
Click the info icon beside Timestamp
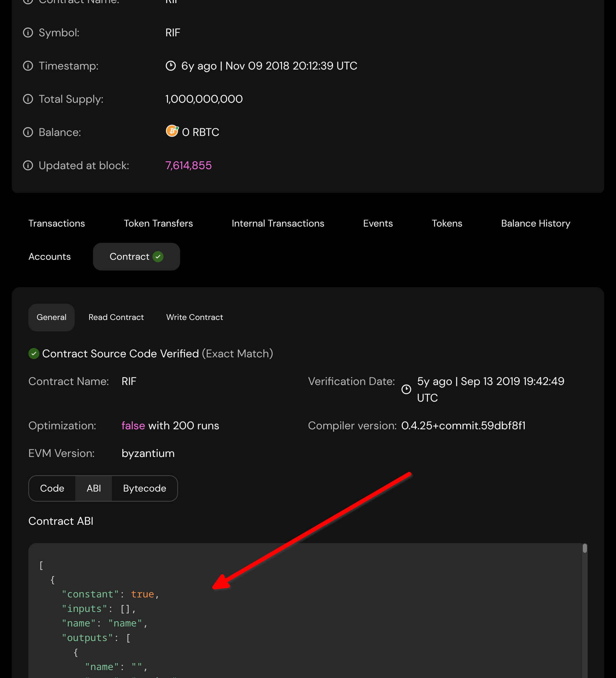pos(28,66)
